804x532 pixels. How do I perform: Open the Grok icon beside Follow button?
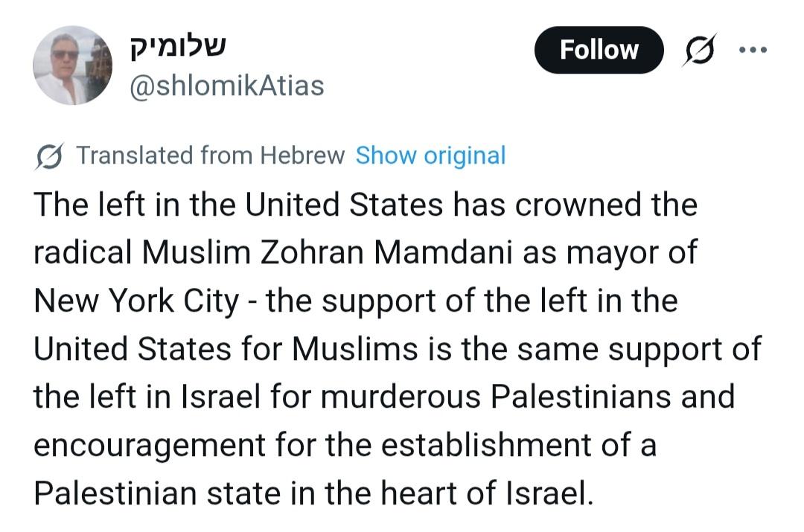pos(700,50)
